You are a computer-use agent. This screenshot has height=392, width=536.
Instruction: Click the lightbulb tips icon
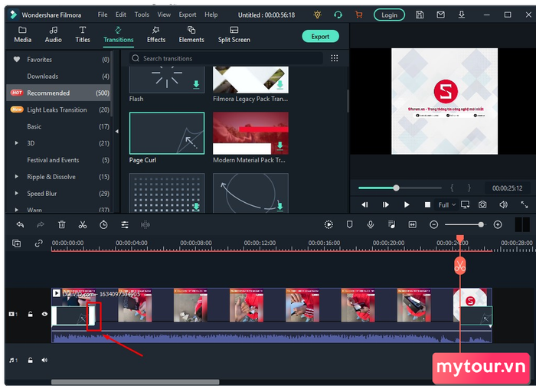317,15
